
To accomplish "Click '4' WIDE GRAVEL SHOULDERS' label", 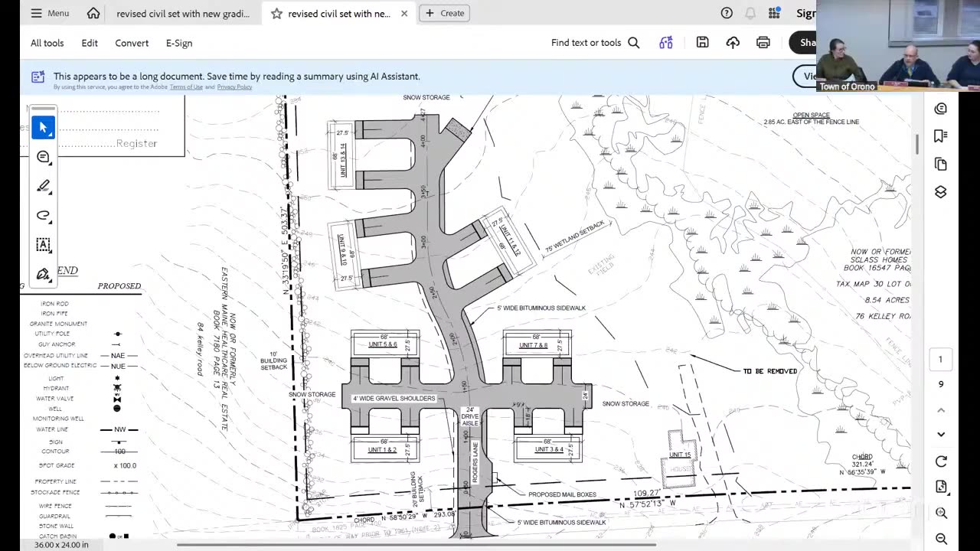I will coord(394,399).
